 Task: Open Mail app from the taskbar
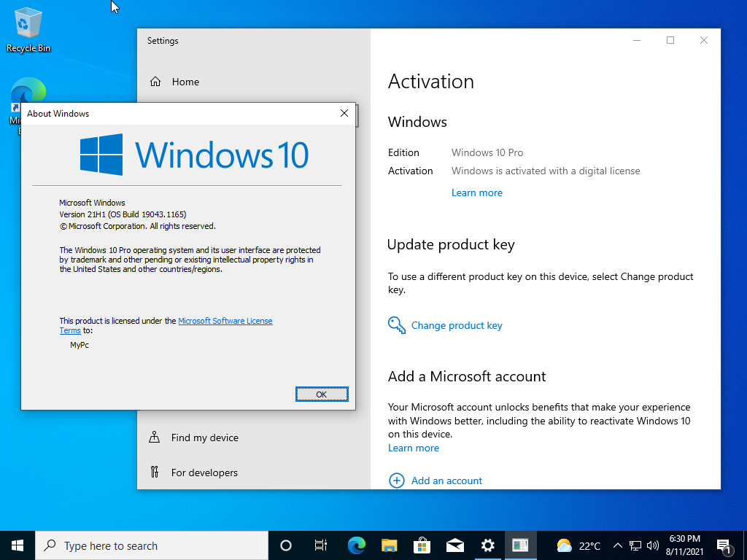tap(455, 545)
